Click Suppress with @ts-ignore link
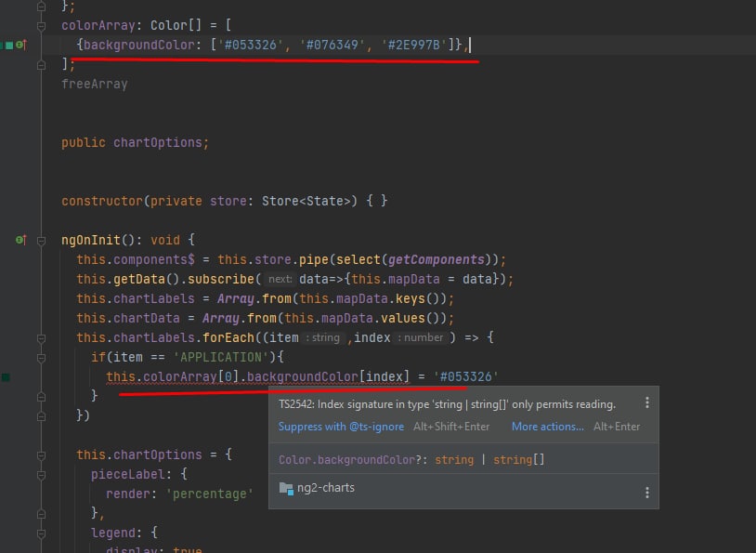 click(341, 427)
